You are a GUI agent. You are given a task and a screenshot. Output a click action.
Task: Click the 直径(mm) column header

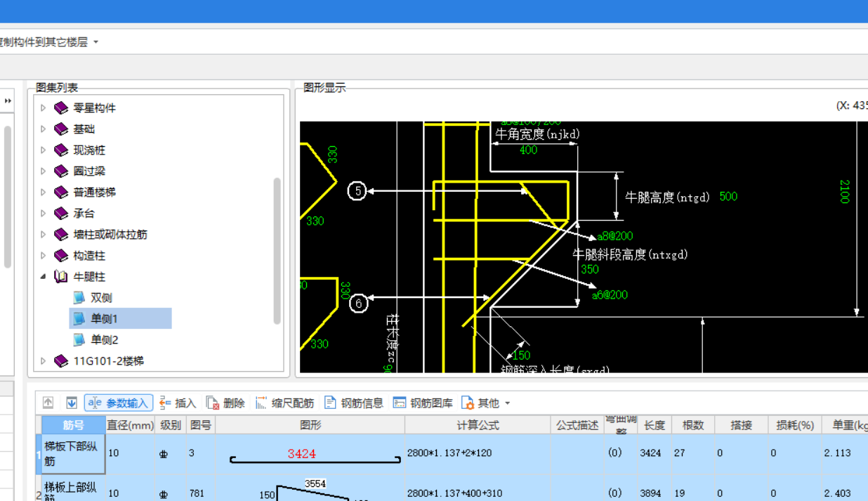tap(131, 425)
